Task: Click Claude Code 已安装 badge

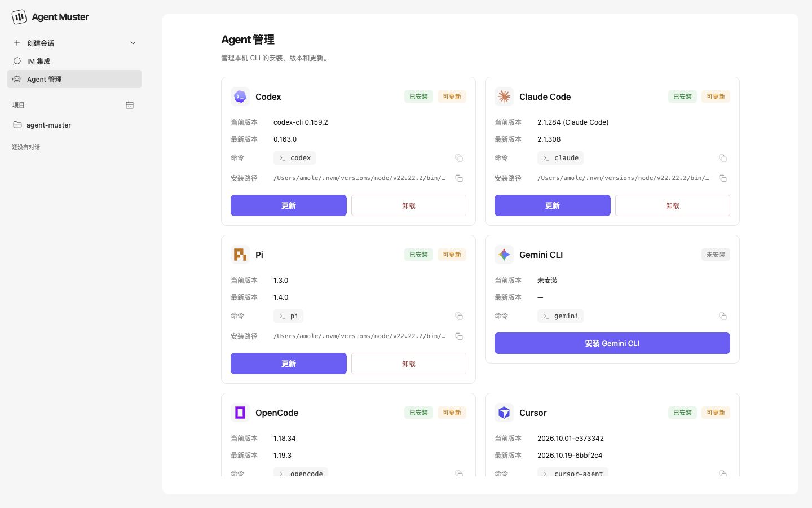Action: coord(683,97)
